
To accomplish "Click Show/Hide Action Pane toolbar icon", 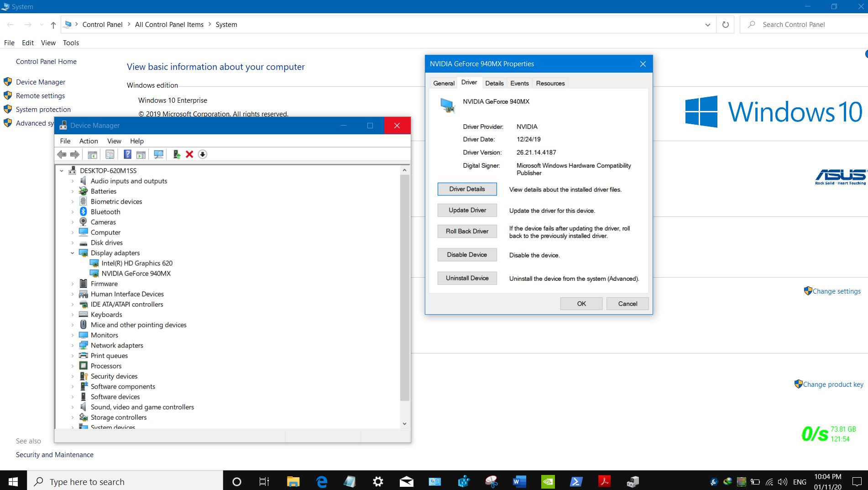I will (x=141, y=154).
